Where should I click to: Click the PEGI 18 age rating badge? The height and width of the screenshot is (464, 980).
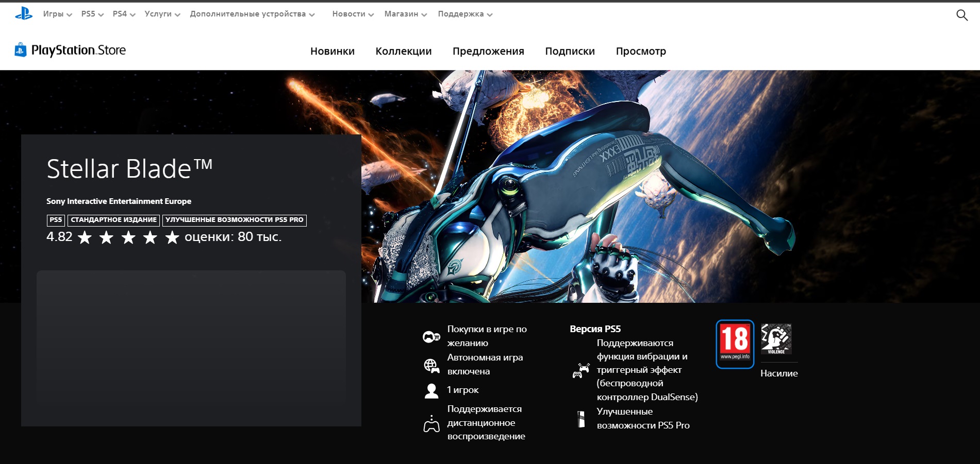[735, 344]
